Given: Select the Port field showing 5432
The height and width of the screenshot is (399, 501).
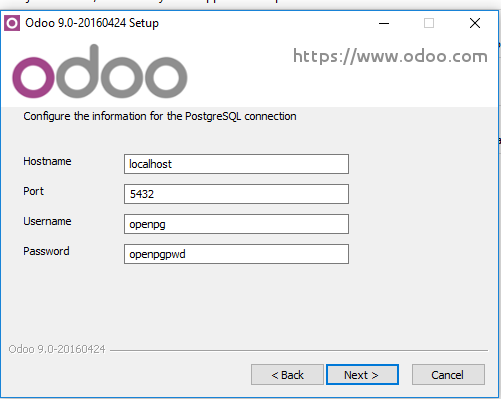Looking at the screenshot, I should pyautogui.click(x=236, y=194).
